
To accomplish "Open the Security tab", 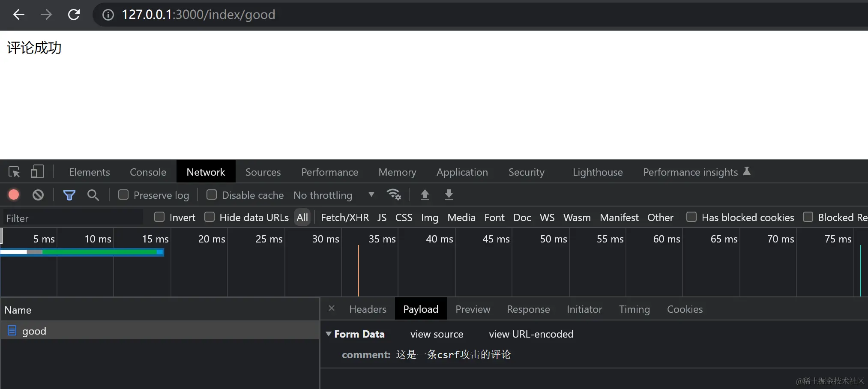I will 527,172.
